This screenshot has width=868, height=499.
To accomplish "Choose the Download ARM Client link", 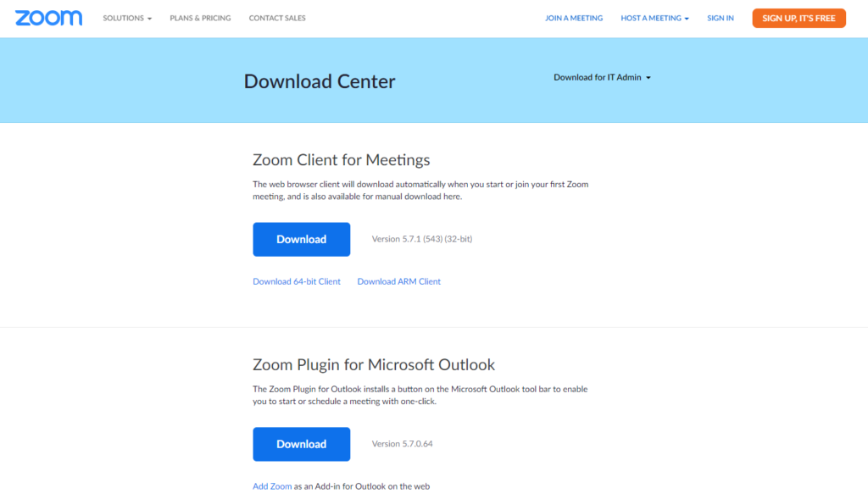I will pyautogui.click(x=399, y=281).
